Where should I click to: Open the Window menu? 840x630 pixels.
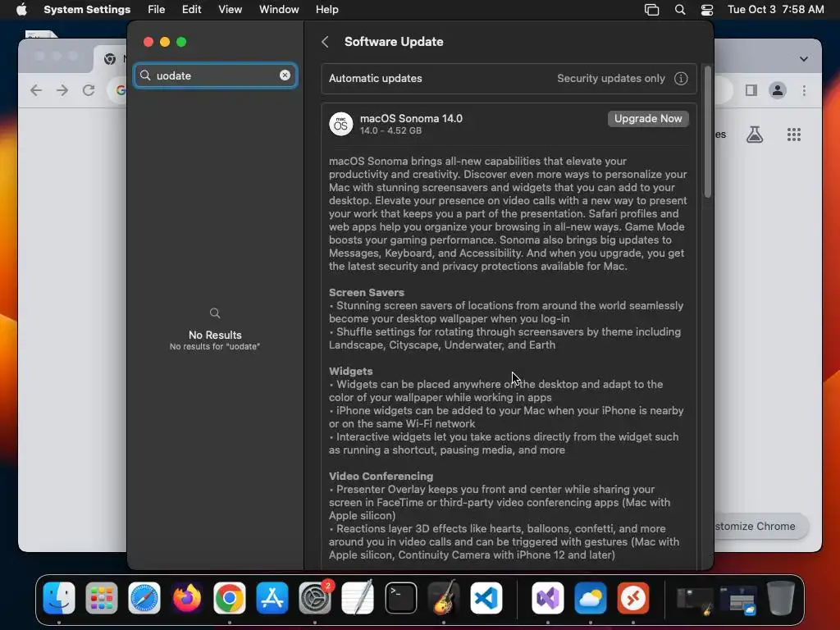point(279,10)
